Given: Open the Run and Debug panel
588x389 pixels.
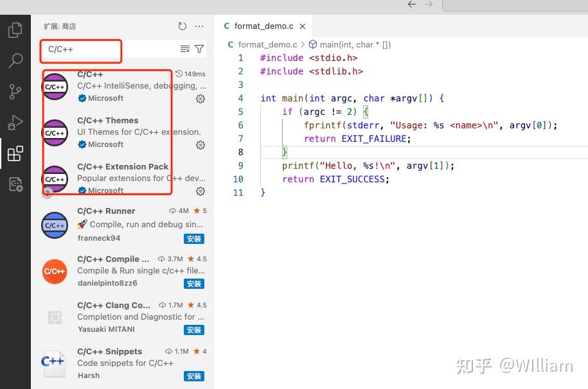Looking at the screenshot, I should pos(15,123).
